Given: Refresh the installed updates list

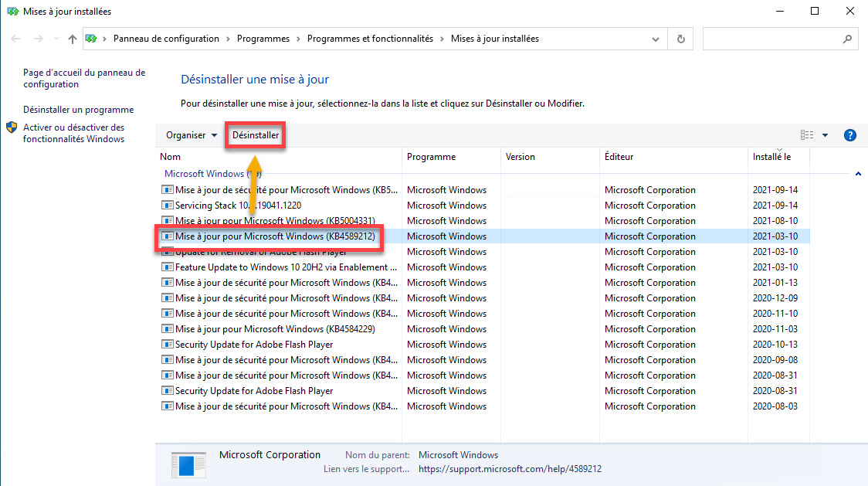Looking at the screenshot, I should 681,39.
